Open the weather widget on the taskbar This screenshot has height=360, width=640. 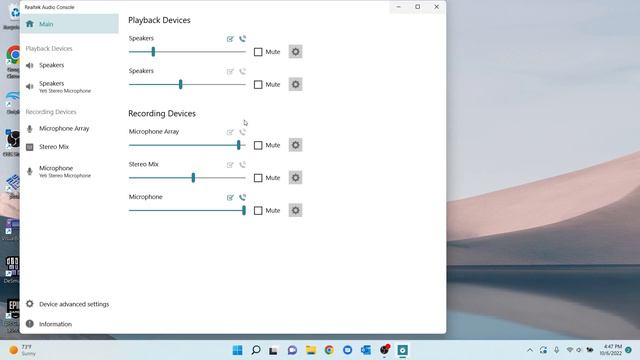pyautogui.click(x=22, y=350)
